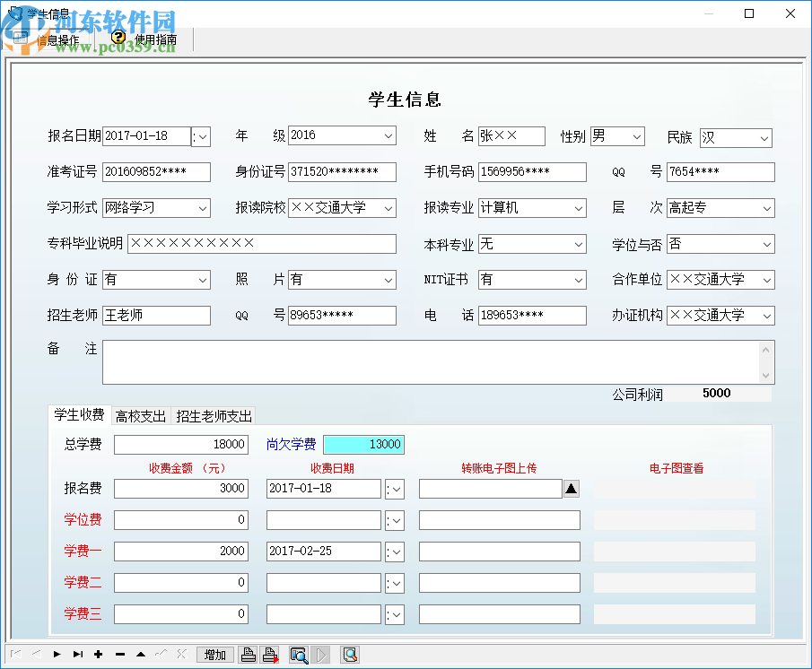Screen dimensions: 812x669
Task: Click the printer icon with red export arrow
Action: (x=270, y=655)
